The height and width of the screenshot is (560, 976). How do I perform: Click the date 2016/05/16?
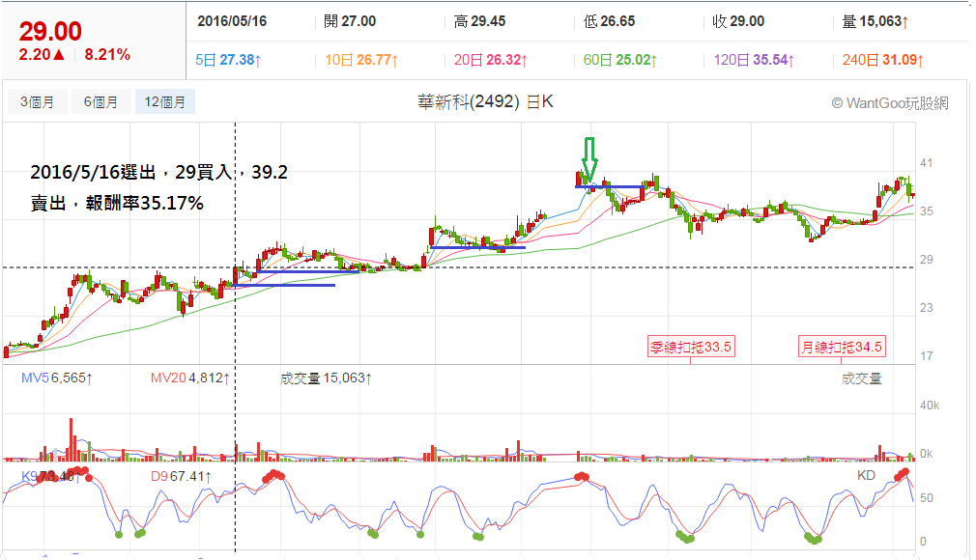(232, 21)
